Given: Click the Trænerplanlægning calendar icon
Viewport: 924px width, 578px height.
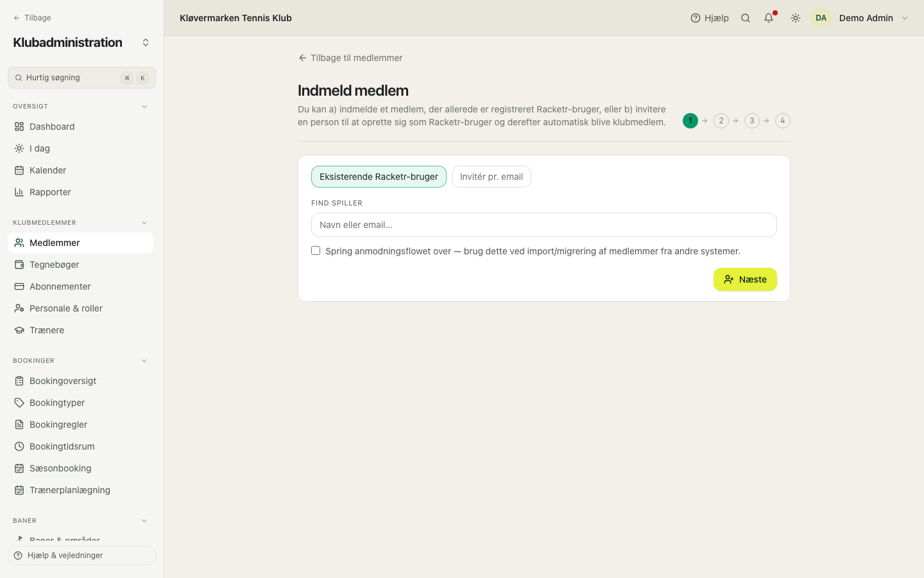Looking at the screenshot, I should point(19,490).
